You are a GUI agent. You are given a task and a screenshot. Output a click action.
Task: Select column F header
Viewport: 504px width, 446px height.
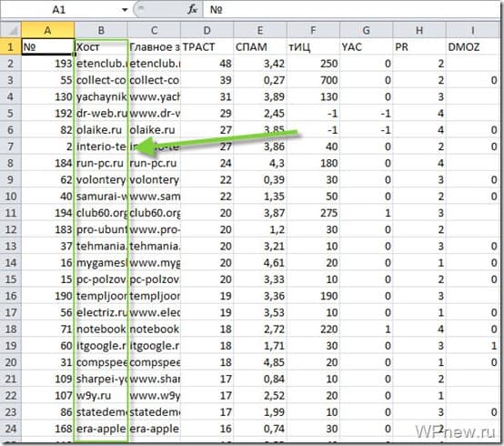pyautogui.click(x=313, y=31)
